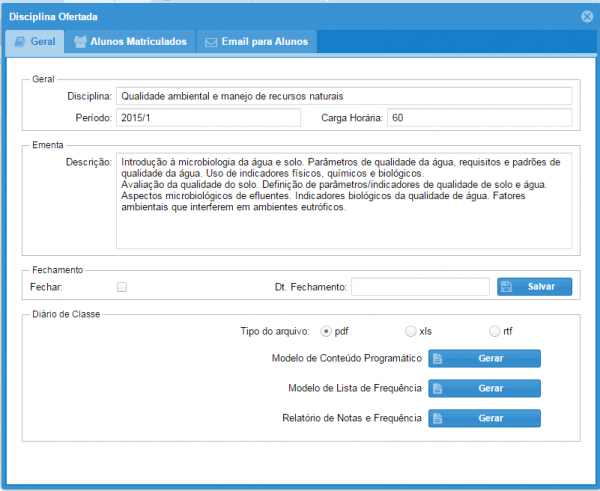Click into the Carga Horária field
Viewport: 600px width, 491px height.
[x=479, y=118]
